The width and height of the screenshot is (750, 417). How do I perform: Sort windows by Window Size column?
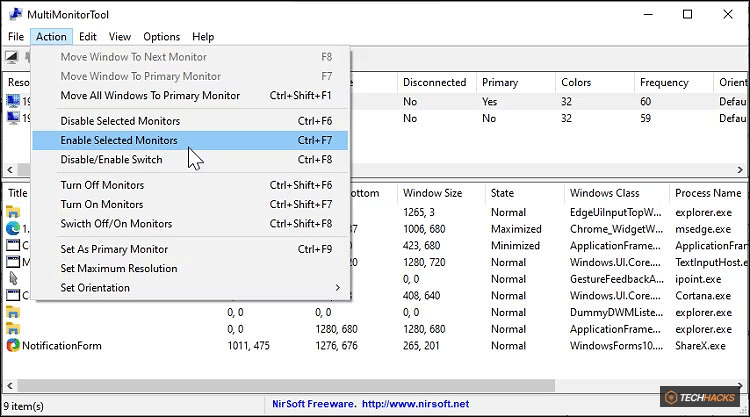coord(441,193)
